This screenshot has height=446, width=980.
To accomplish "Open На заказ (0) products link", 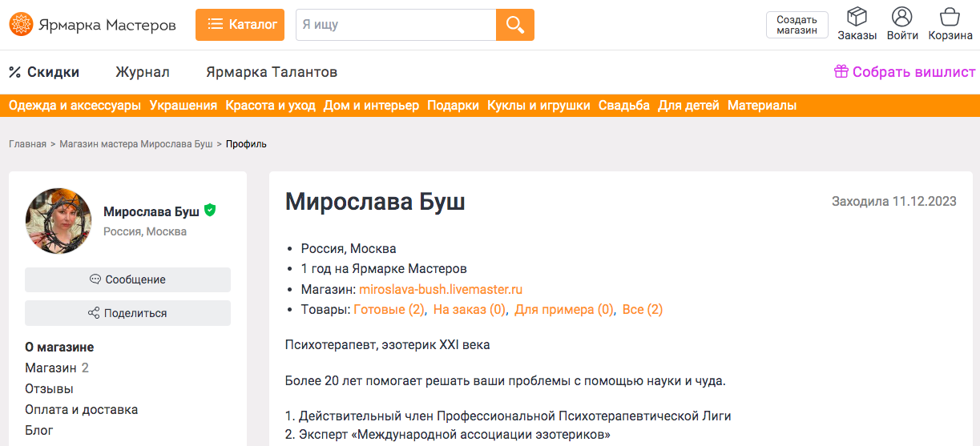I will tap(470, 310).
